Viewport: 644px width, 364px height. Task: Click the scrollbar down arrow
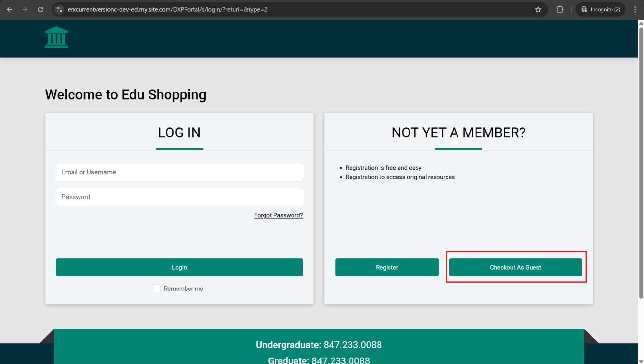(641, 361)
